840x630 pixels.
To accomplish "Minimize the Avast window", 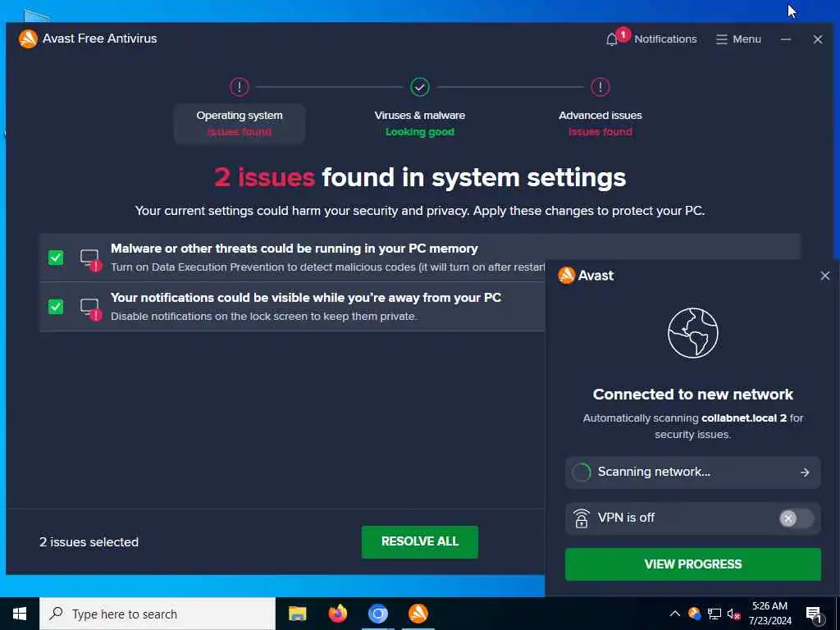I will (x=785, y=39).
